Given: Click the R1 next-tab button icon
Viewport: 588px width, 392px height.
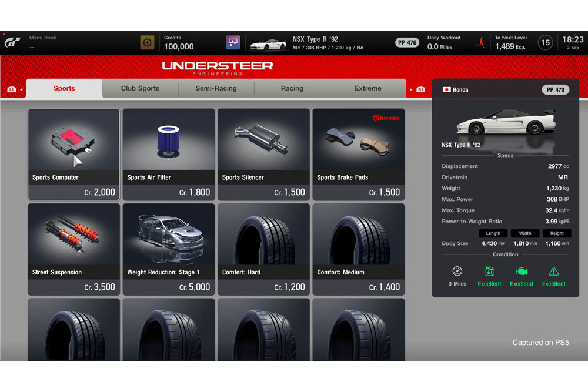Looking at the screenshot, I should (x=420, y=89).
